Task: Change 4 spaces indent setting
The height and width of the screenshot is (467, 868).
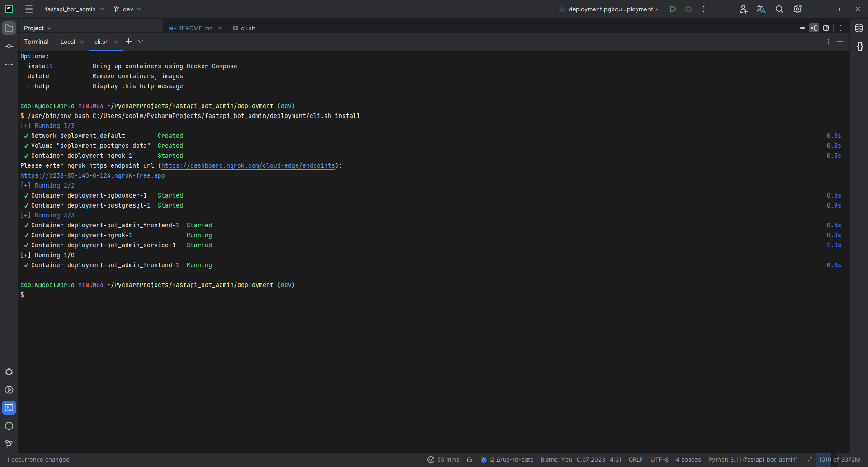Action: click(689, 460)
